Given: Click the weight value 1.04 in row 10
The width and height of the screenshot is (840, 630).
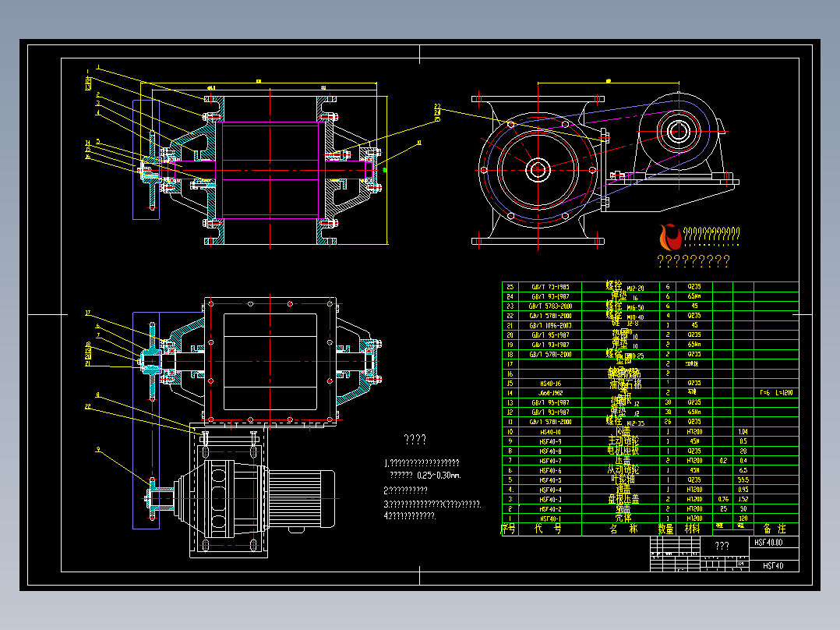Looking at the screenshot, I should tap(743, 432).
